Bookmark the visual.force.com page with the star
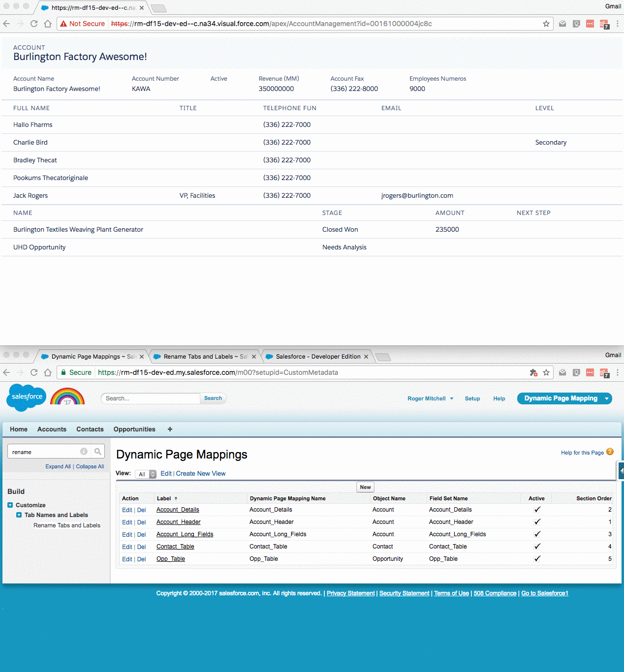The image size is (624, 672). point(546,24)
